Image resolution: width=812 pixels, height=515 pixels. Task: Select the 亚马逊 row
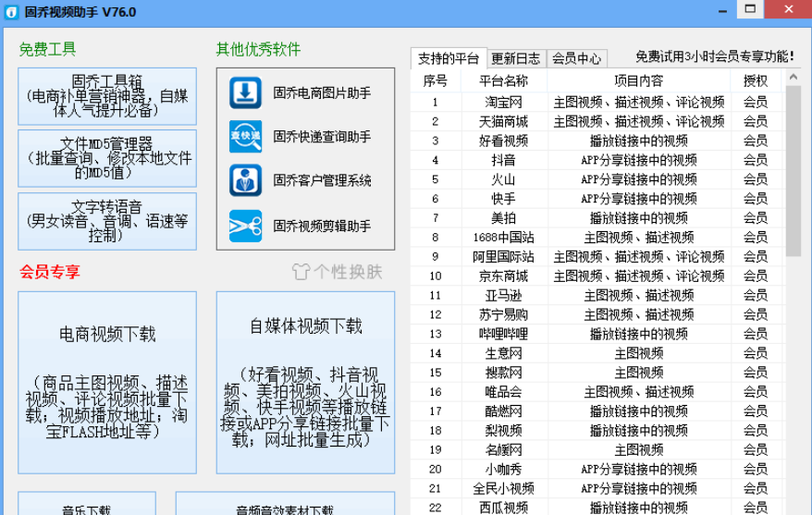click(x=598, y=296)
